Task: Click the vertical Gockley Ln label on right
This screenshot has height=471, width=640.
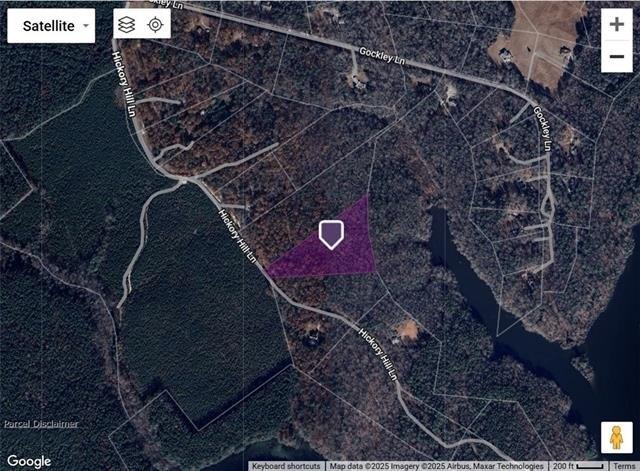Action: tap(543, 129)
